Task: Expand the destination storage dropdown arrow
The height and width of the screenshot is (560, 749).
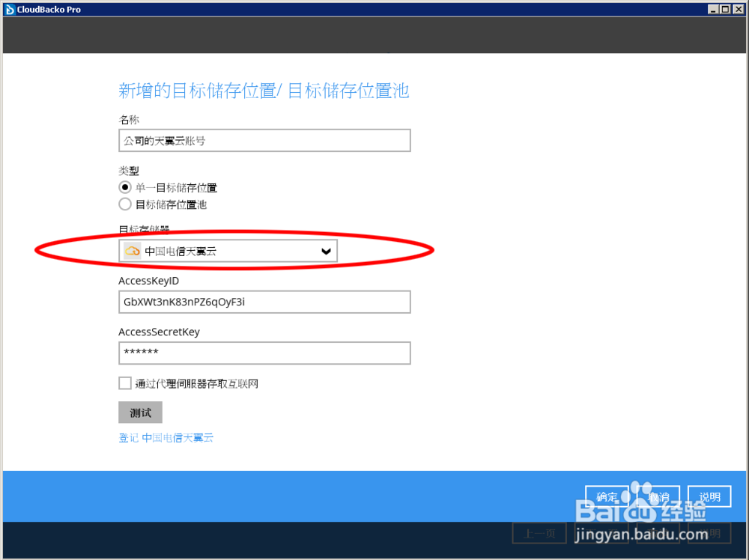Action: [326, 252]
